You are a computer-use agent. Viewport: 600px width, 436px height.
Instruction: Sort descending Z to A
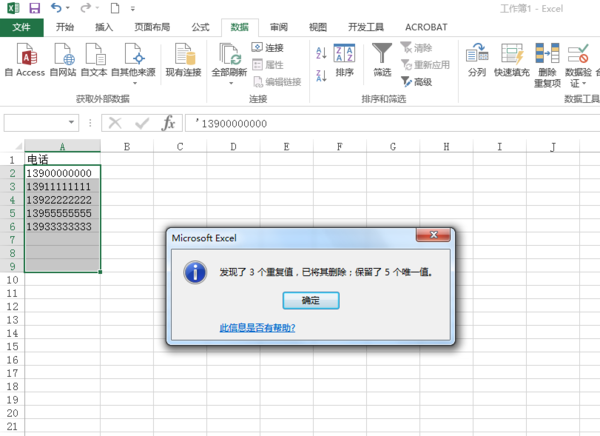click(x=321, y=75)
